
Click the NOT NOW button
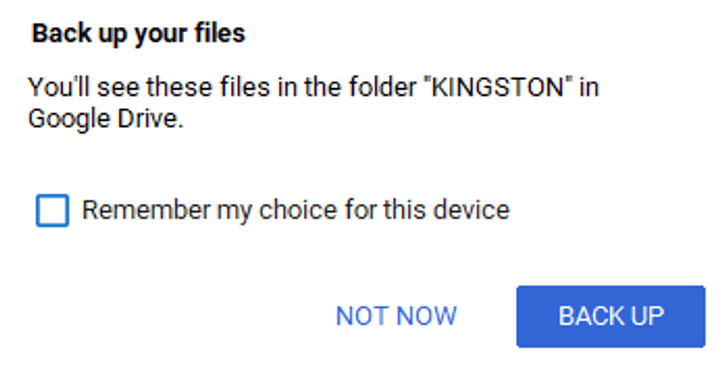point(396,316)
